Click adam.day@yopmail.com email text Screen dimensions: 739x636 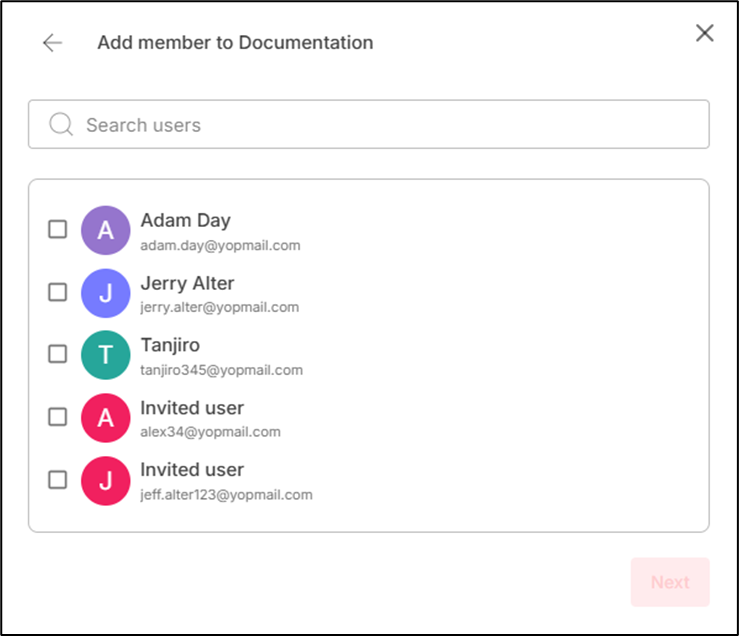pos(220,246)
